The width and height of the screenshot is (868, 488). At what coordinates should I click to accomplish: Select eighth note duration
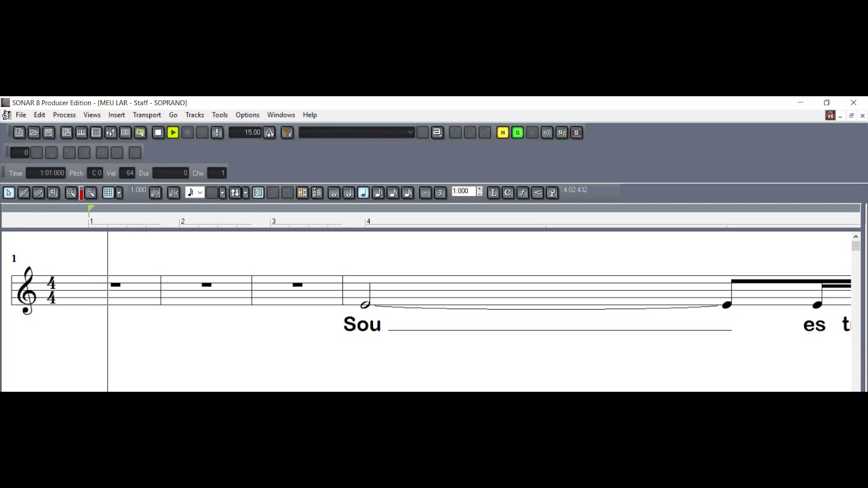[378, 193]
